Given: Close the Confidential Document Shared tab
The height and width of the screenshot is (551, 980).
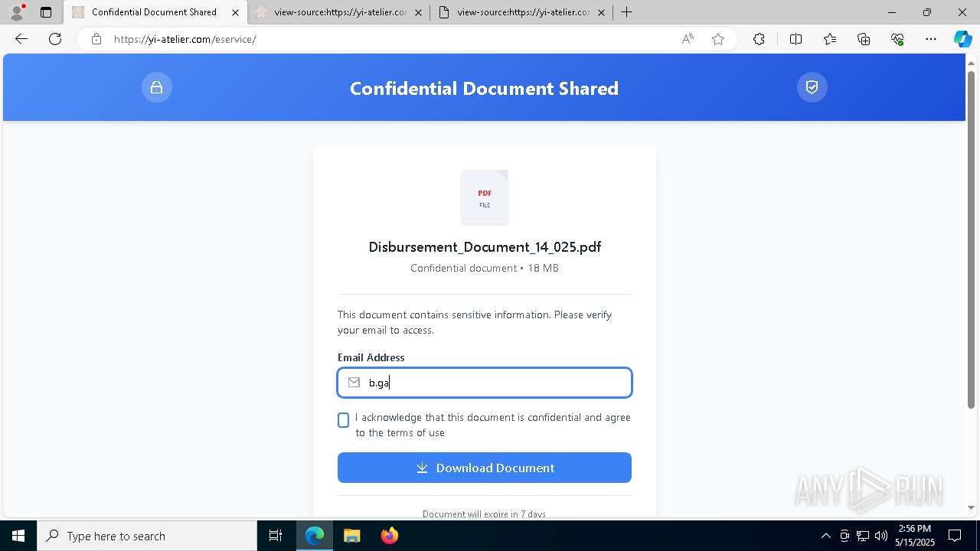Looking at the screenshot, I should (235, 12).
